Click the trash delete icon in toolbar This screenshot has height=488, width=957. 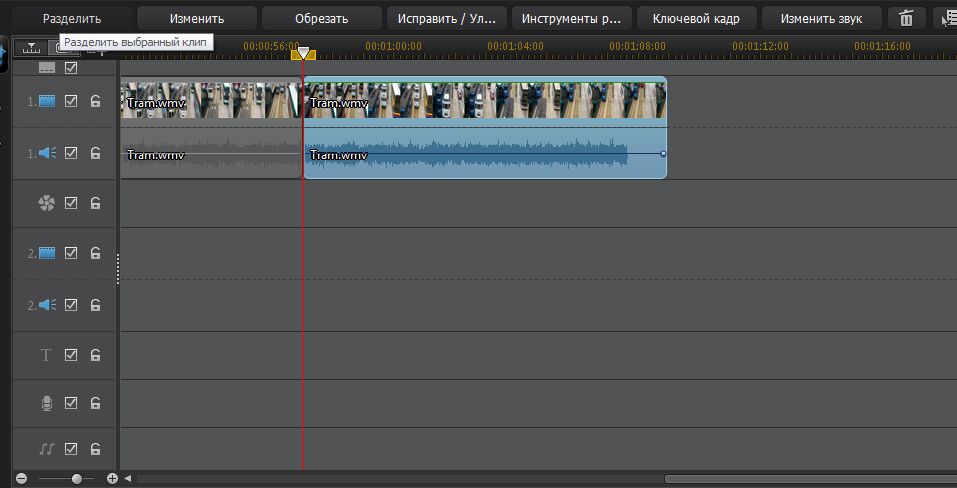pos(906,18)
